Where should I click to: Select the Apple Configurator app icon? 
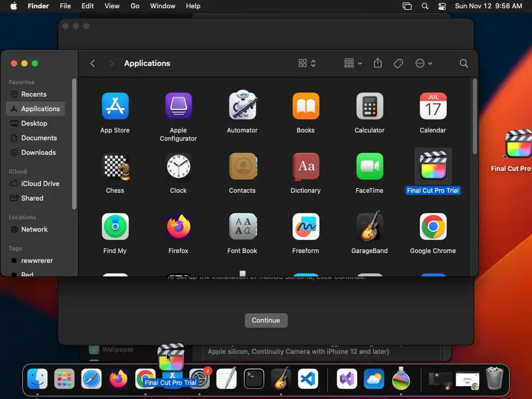click(179, 106)
